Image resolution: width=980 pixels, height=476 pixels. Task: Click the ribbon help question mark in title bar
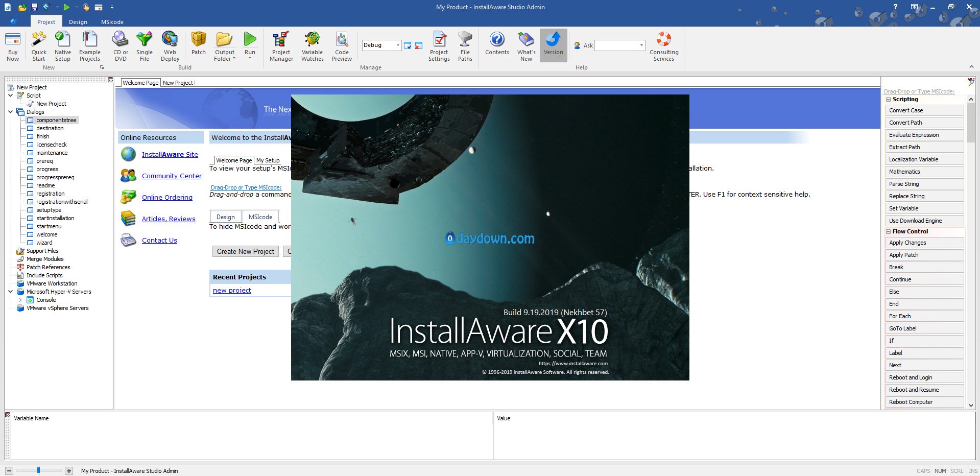point(895,7)
